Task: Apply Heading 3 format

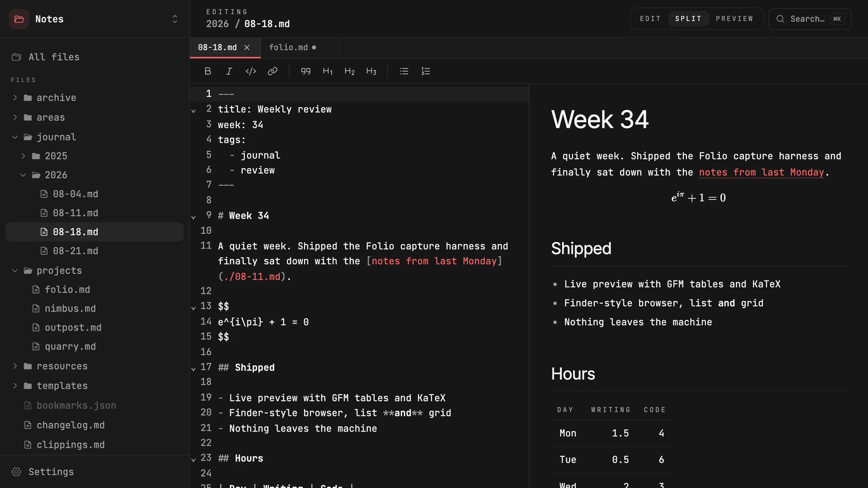Action: [x=371, y=71]
